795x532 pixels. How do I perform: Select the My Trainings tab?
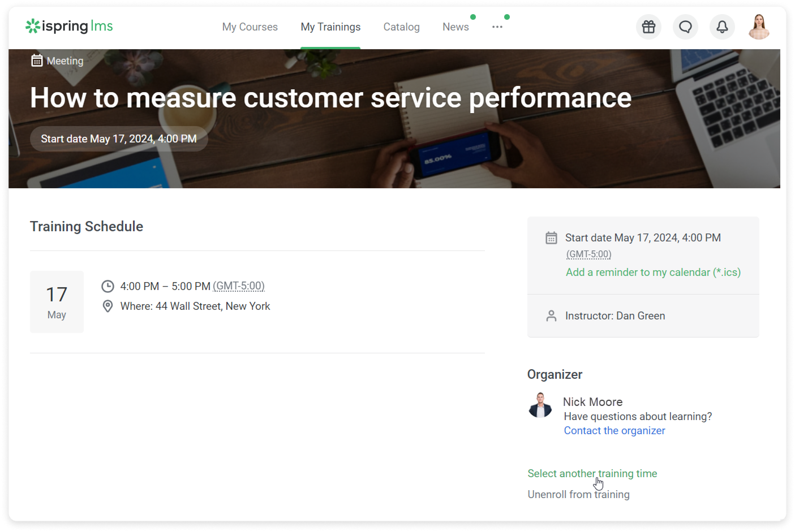point(330,27)
